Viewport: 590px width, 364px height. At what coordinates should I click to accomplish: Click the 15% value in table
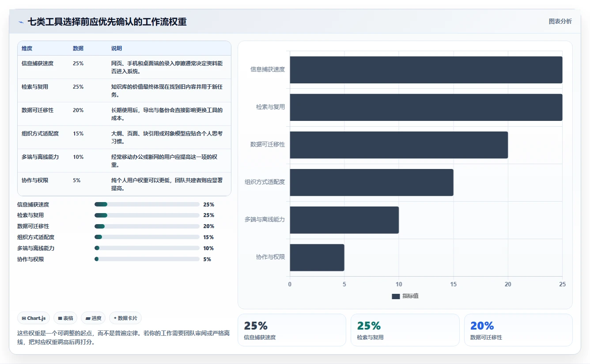click(x=78, y=134)
